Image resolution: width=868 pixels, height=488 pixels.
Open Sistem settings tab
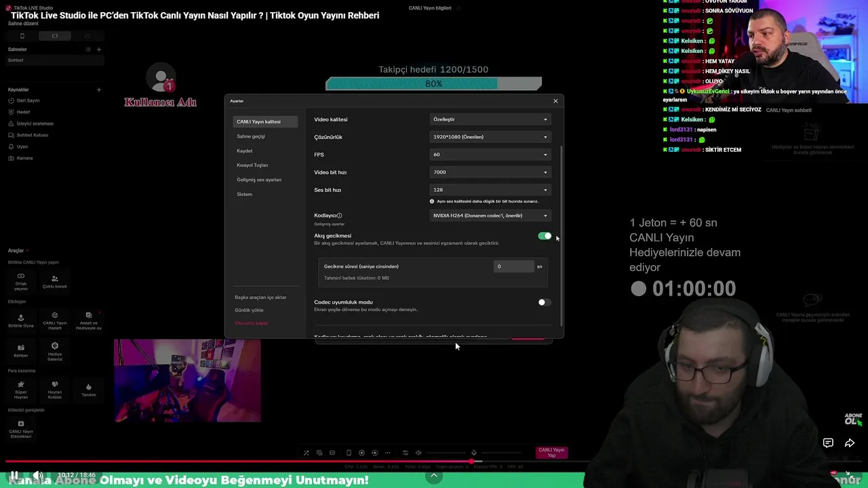pos(245,194)
